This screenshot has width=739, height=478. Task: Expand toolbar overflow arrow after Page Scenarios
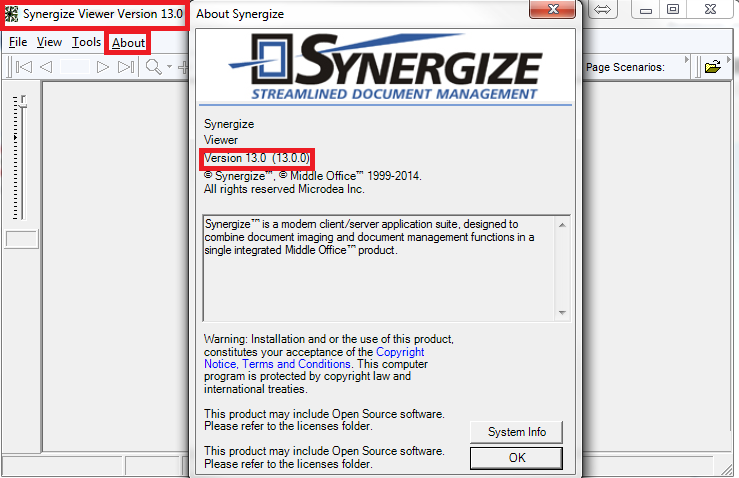[x=686, y=59]
